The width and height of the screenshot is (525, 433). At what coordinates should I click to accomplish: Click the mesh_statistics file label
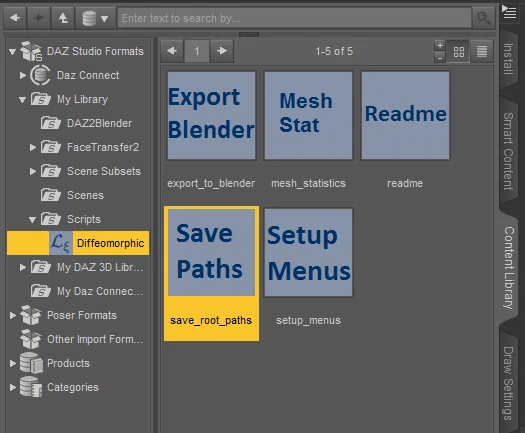(x=308, y=183)
